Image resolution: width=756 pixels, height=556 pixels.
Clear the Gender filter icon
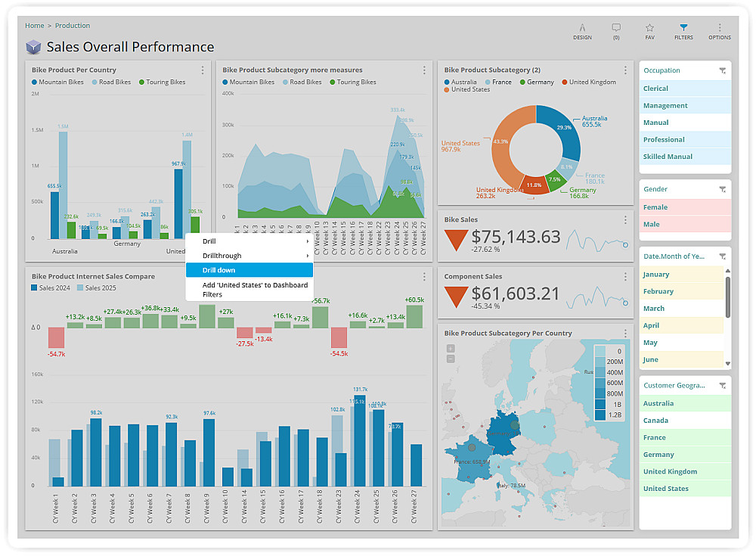coord(722,189)
